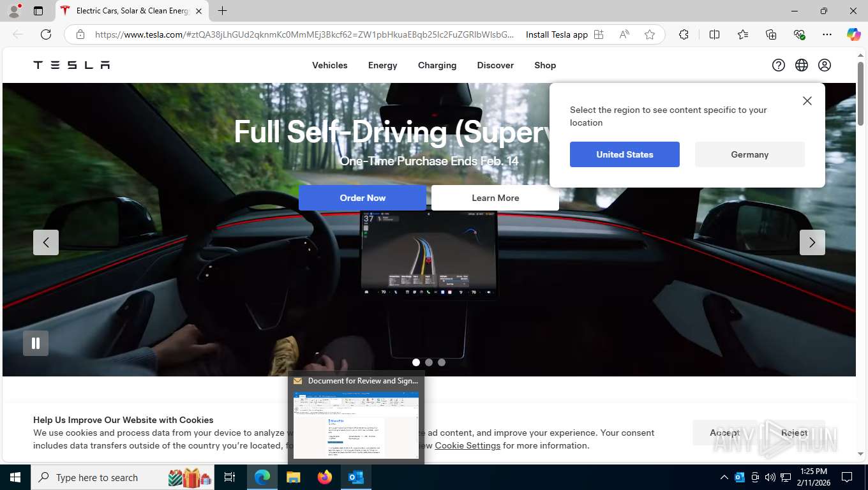The height and width of the screenshot is (490, 868).
Task: View site information padlock icon
Action: click(x=80, y=34)
